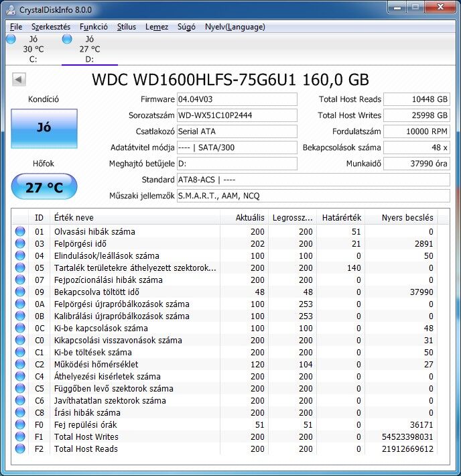Go to previous disk with left arrow
This screenshot has width=461, height=476.
(19, 80)
